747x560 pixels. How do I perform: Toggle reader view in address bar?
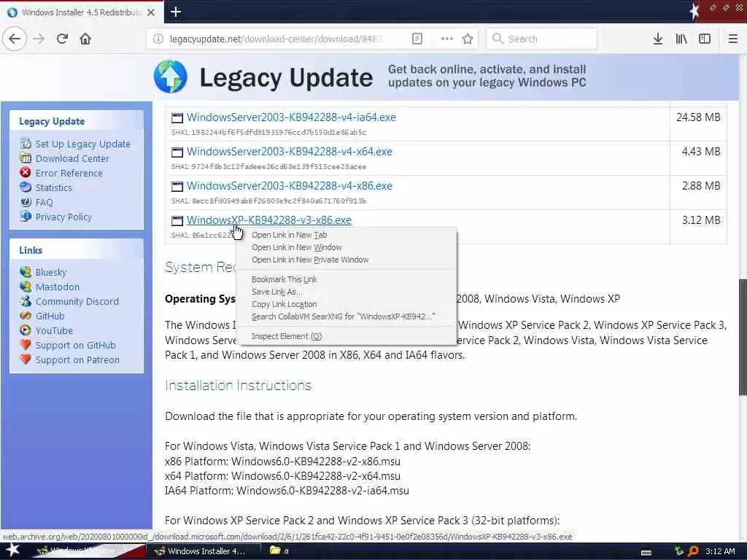click(x=417, y=39)
